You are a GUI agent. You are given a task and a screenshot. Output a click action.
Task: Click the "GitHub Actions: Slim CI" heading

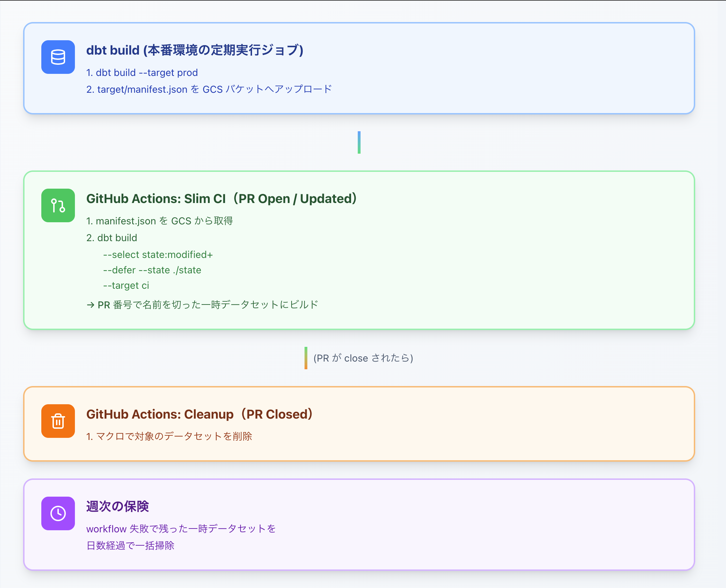tap(221, 198)
